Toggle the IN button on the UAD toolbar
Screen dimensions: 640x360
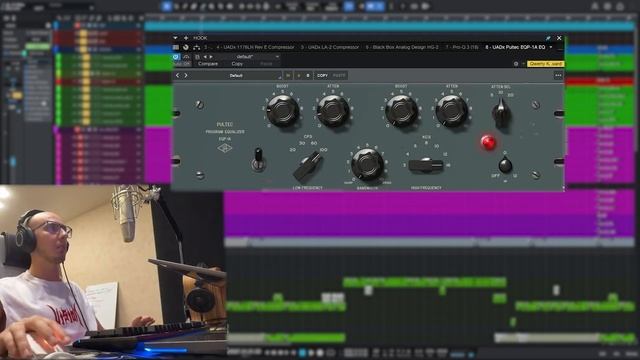click(288, 76)
